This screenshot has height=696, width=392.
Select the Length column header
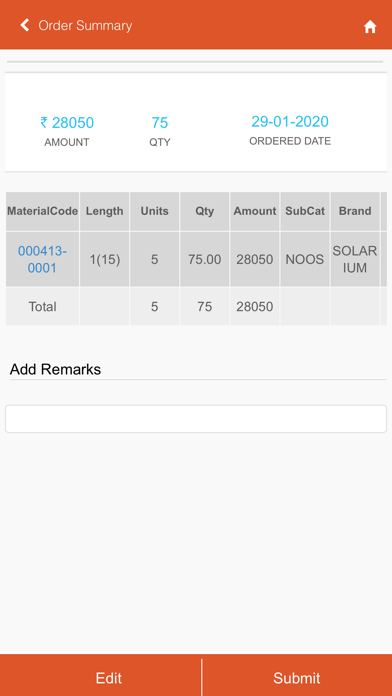click(105, 211)
